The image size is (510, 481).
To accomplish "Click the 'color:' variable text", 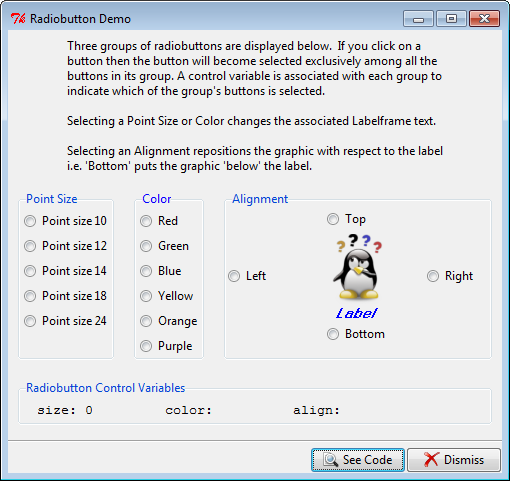I will [189, 410].
